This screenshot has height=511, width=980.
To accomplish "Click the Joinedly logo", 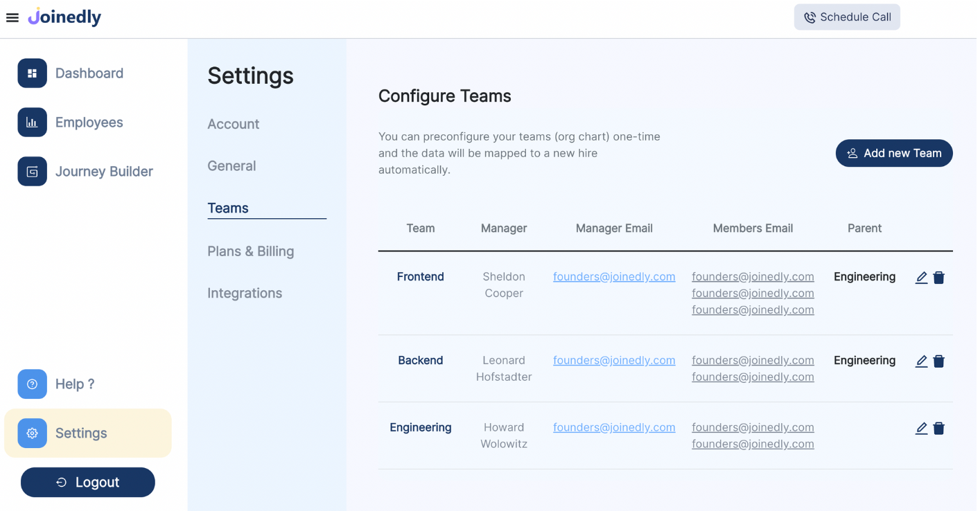I will tap(64, 17).
